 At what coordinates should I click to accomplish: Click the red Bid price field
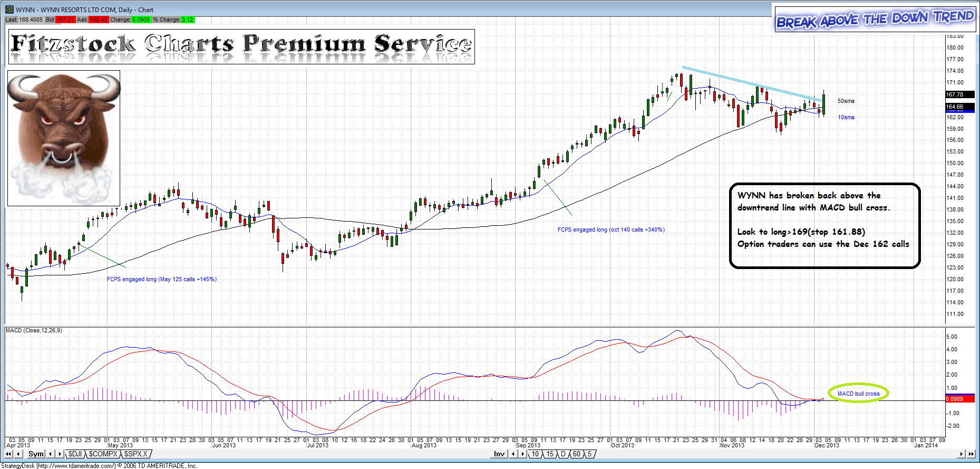coord(65,20)
